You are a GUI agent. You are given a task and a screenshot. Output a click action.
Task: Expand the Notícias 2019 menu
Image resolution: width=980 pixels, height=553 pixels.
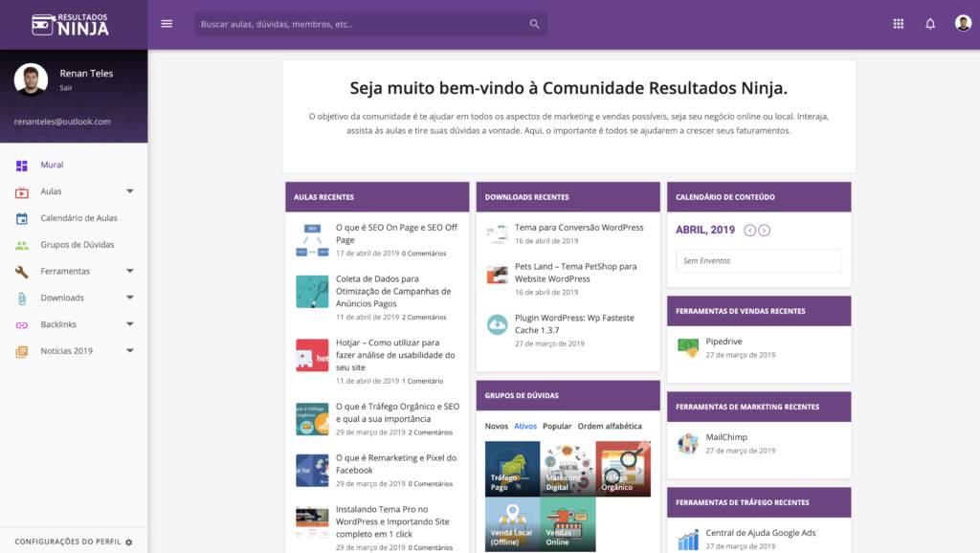133,351
